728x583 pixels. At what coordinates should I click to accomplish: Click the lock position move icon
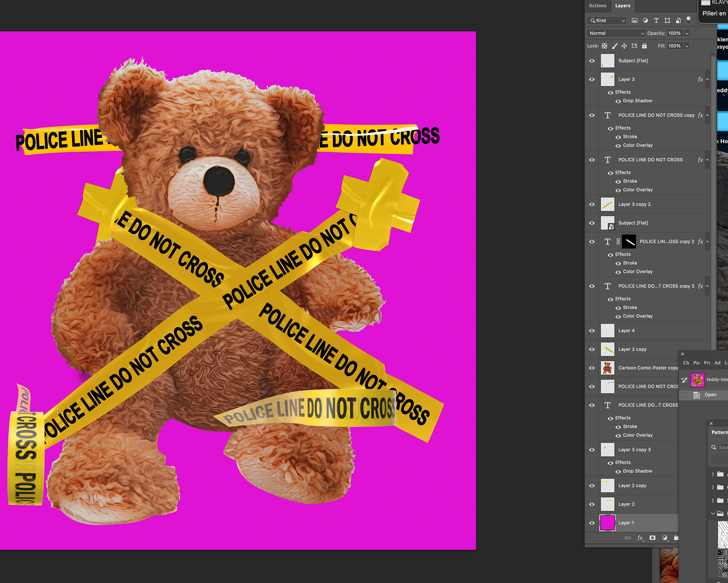click(624, 46)
